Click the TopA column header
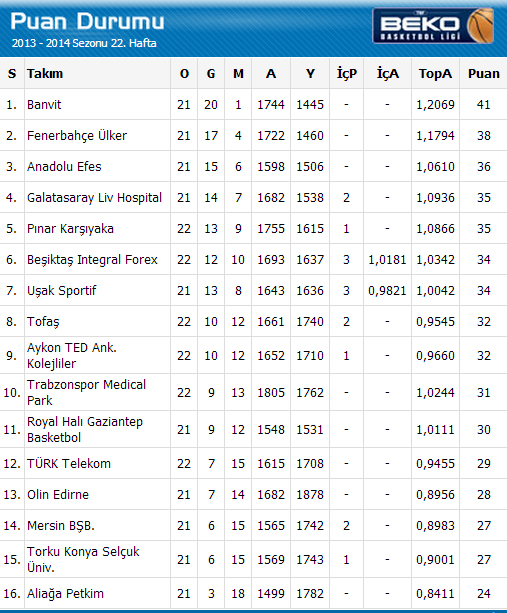Screen dimensions: 507x613 pyautogui.click(x=435, y=73)
